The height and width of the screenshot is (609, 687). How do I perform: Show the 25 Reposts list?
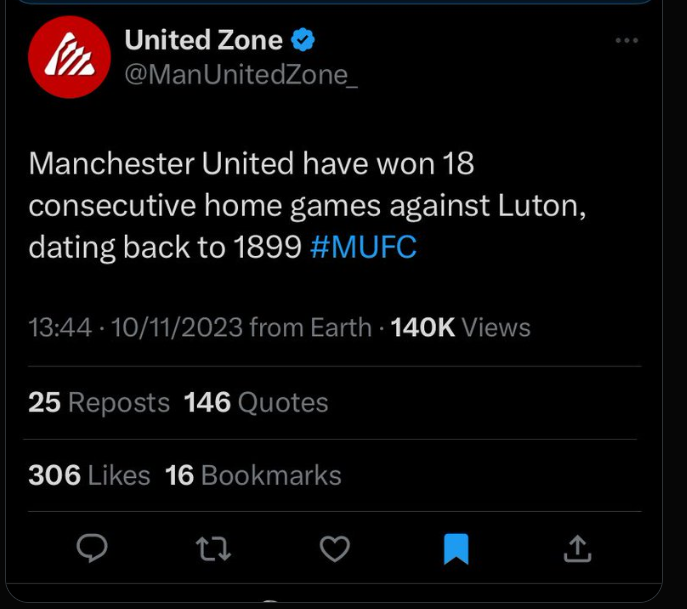click(x=99, y=402)
